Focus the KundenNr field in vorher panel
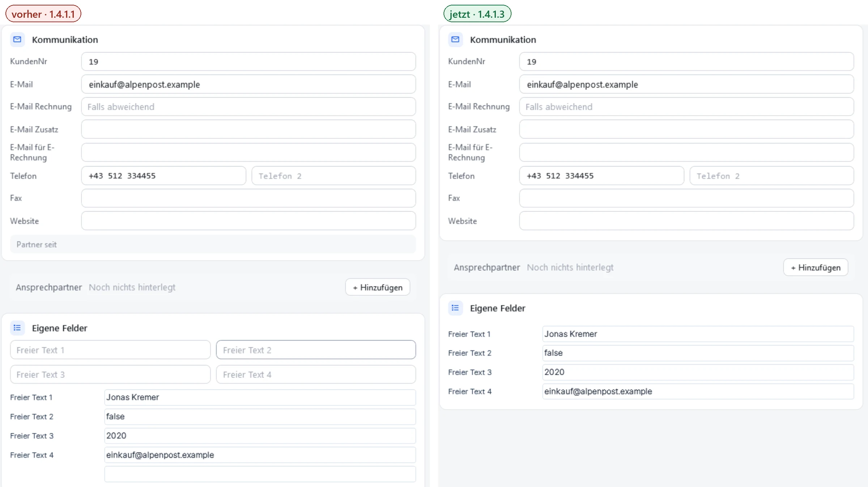 click(x=248, y=62)
